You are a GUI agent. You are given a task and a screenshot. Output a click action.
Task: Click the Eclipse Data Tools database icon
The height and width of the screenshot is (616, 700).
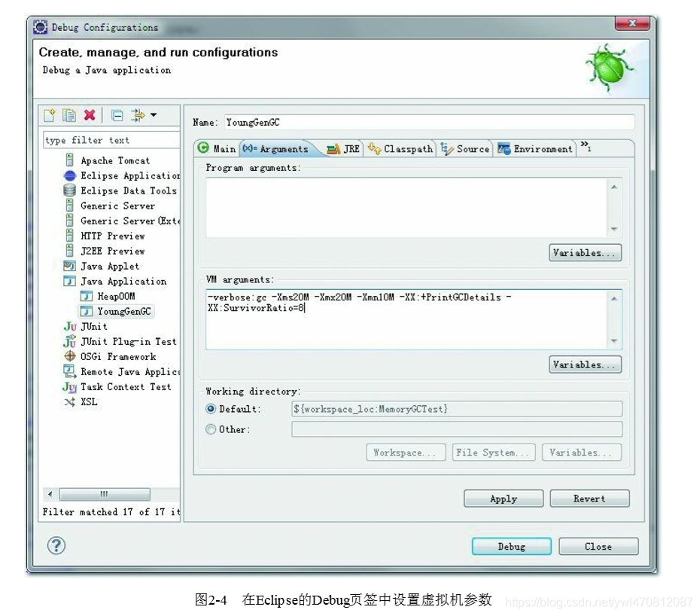[x=70, y=191]
